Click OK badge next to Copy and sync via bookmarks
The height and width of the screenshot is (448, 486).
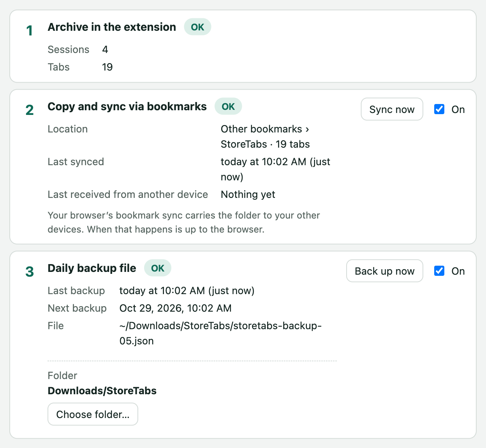tap(228, 106)
